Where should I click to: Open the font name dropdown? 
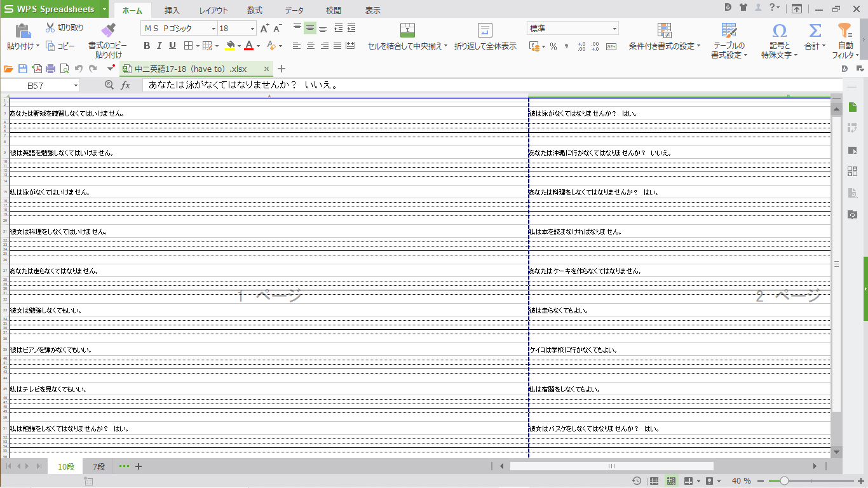click(214, 29)
